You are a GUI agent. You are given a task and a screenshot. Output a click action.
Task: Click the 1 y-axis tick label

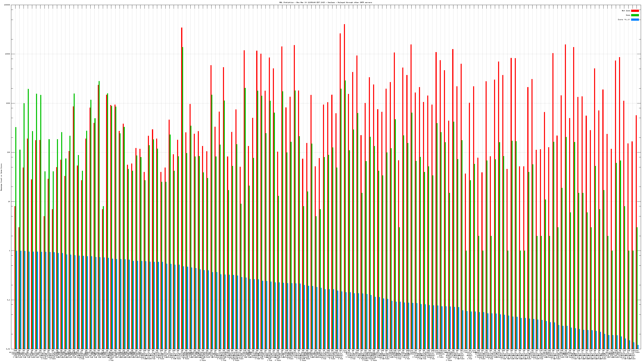coord(10,251)
